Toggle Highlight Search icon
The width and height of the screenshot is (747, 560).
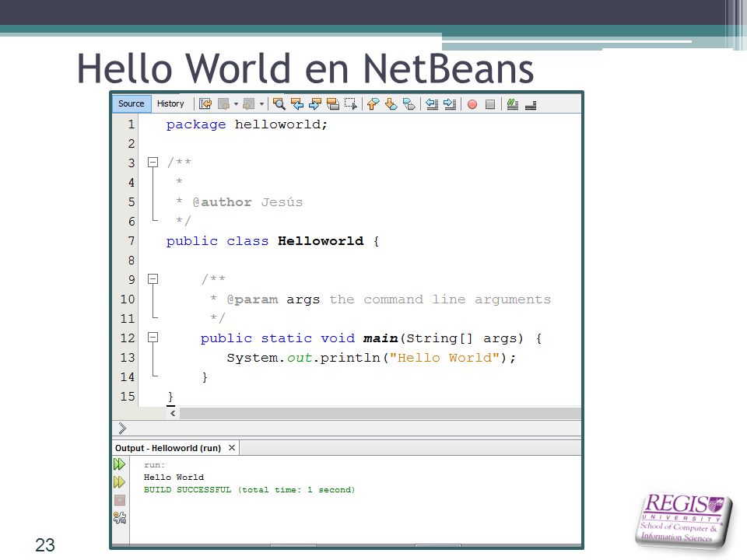pyautogui.click(x=333, y=103)
